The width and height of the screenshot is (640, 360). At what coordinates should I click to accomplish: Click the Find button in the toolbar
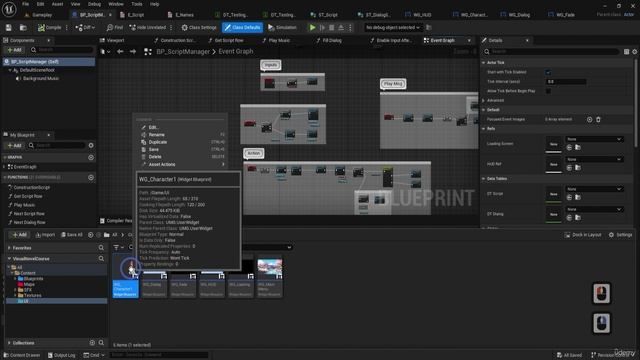pos(115,27)
